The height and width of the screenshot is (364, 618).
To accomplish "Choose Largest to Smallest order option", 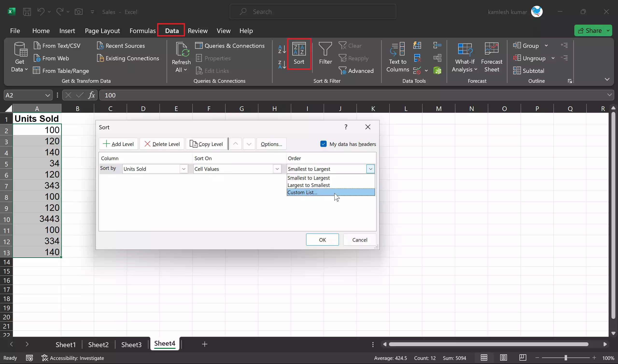I will tap(309, 185).
